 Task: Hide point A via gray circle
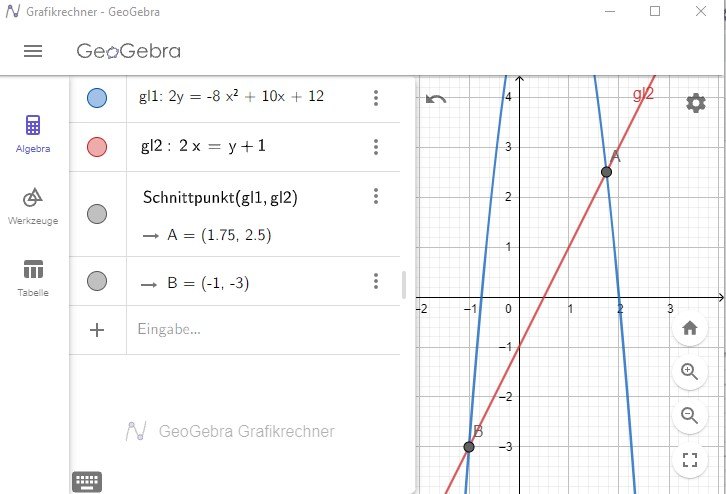tap(97, 214)
